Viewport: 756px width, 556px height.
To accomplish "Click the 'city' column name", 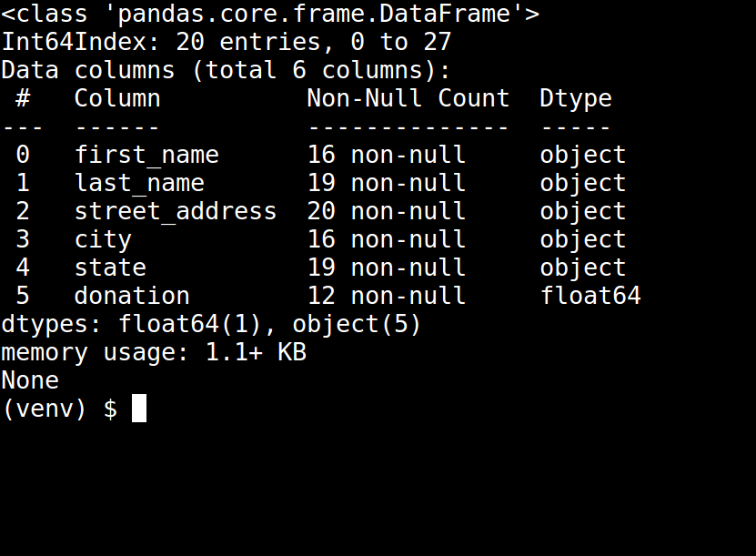I will [x=103, y=239].
